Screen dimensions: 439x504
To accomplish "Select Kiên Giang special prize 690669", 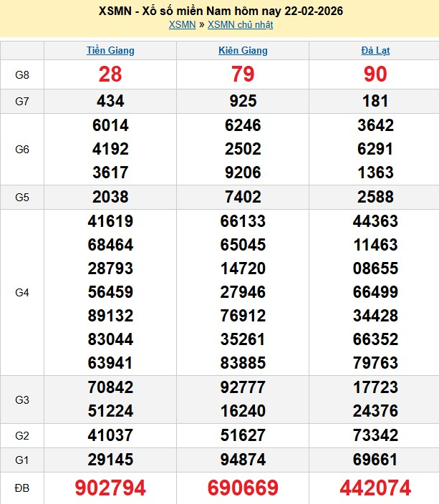I will [243, 488].
